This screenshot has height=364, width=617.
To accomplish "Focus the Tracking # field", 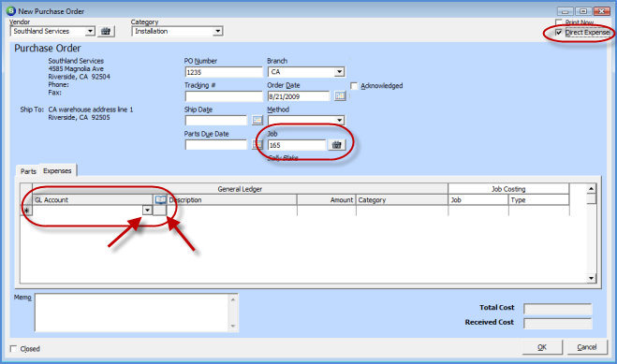I will [x=224, y=96].
